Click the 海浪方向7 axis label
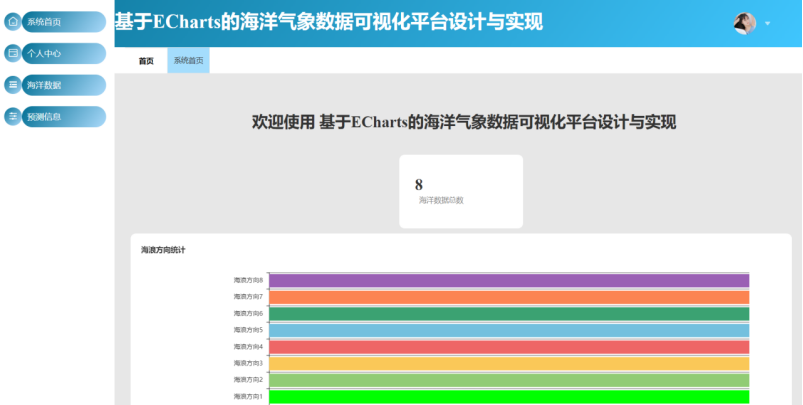The width and height of the screenshot is (803, 405). pos(248,296)
